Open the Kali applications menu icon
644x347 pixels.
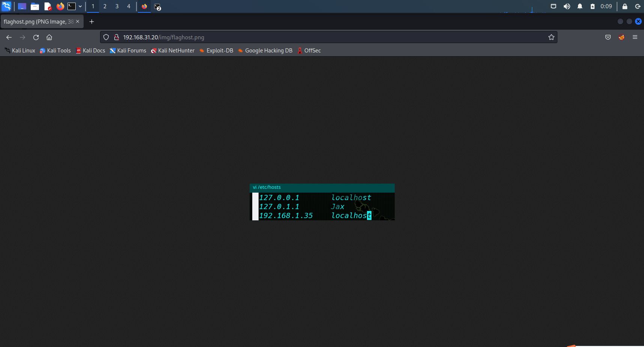[x=7, y=6]
